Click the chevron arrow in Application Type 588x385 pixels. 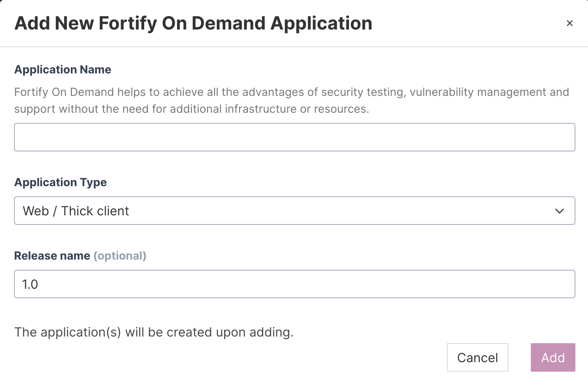point(559,211)
